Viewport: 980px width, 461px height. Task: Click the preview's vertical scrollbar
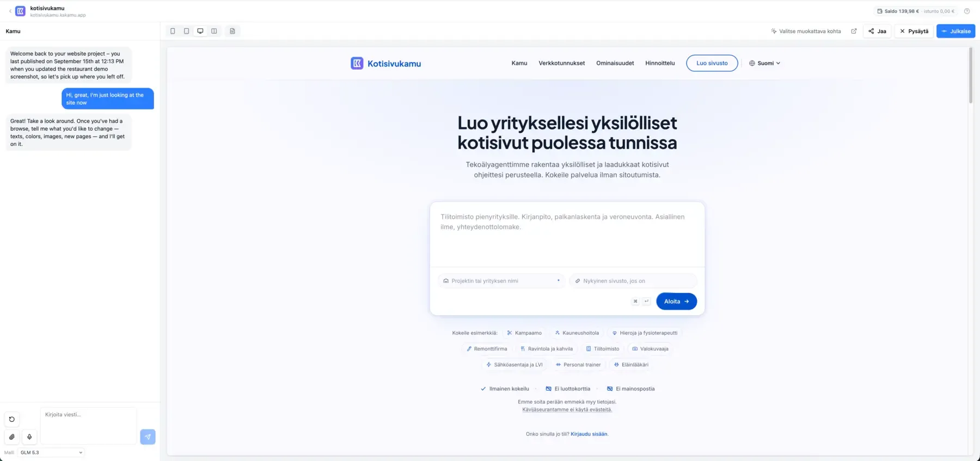pos(970,75)
